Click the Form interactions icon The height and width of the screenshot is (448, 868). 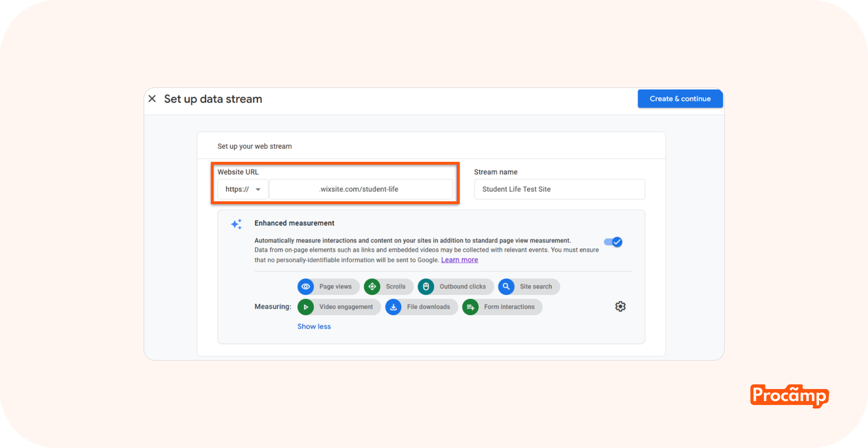(470, 307)
